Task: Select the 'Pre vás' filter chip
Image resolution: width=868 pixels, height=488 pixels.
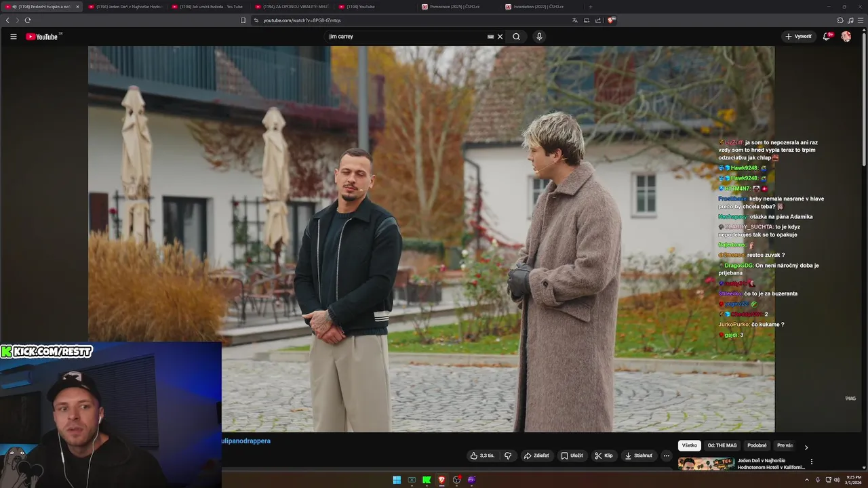Action: click(785, 445)
